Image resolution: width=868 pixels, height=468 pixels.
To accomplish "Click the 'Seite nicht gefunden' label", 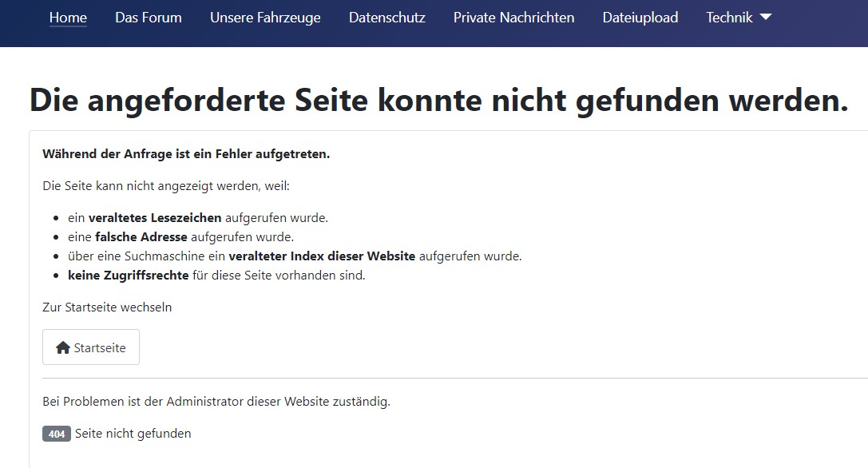I will click(133, 434).
